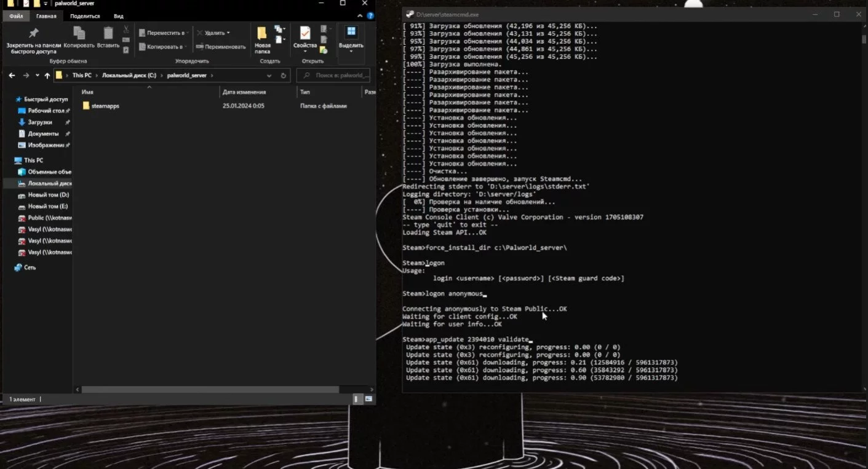Click the scissors cut icon
This screenshot has height=469, width=868.
click(x=126, y=30)
